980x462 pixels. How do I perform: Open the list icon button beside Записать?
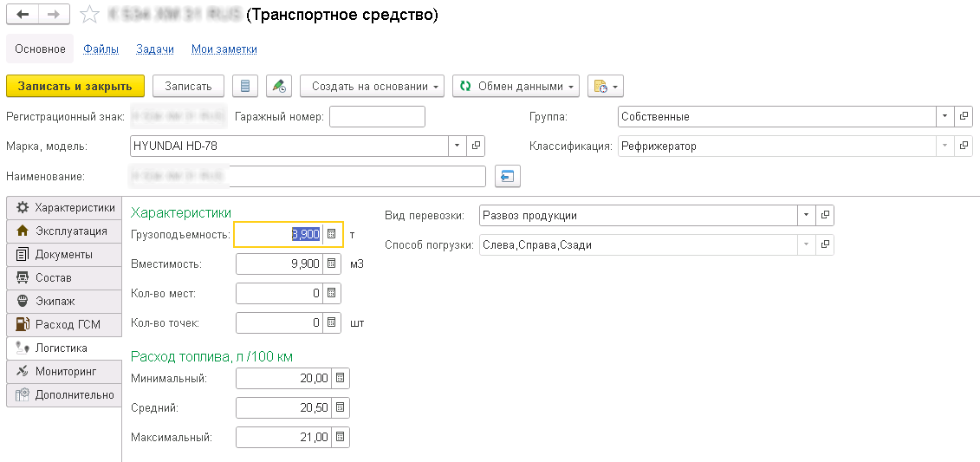(x=245, y=87)
